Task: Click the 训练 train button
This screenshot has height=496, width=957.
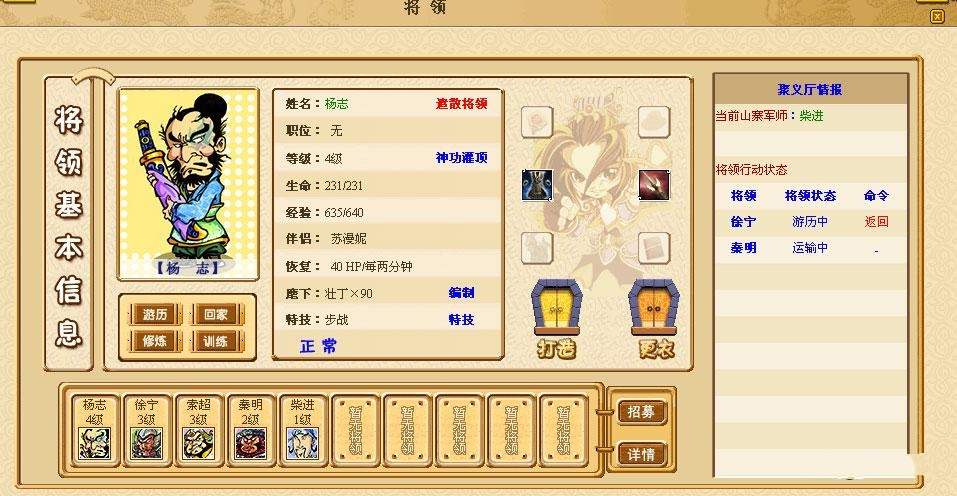Action: click(216, 341)
